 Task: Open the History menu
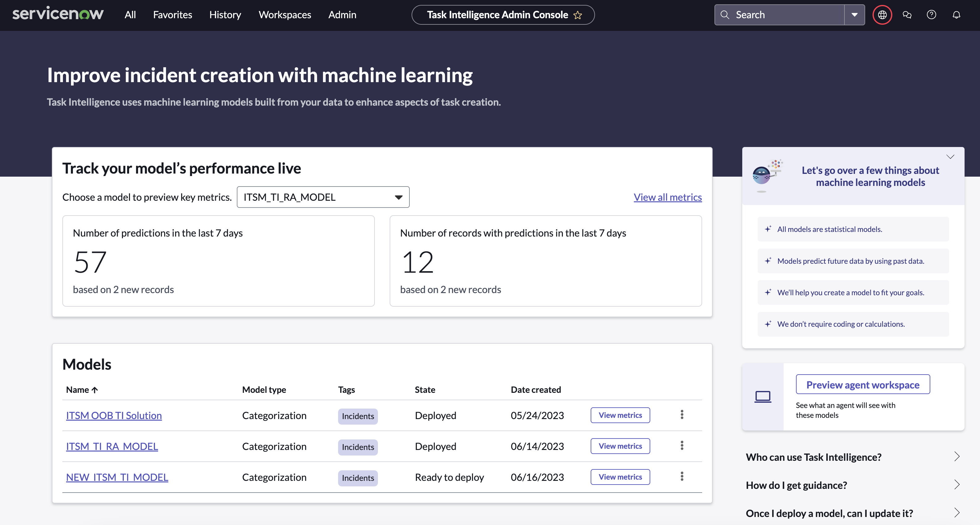point(225,15)
